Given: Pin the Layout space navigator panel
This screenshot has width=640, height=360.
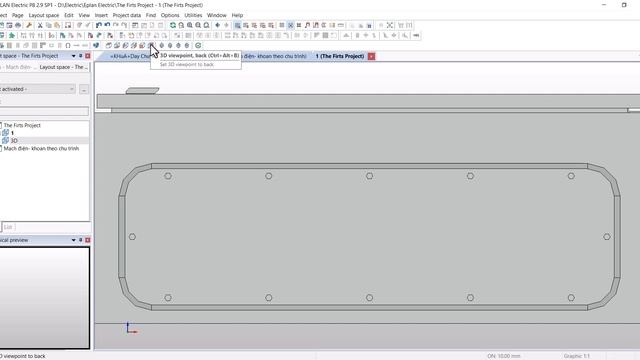Looking at the screenshot, I should point(80,56).
